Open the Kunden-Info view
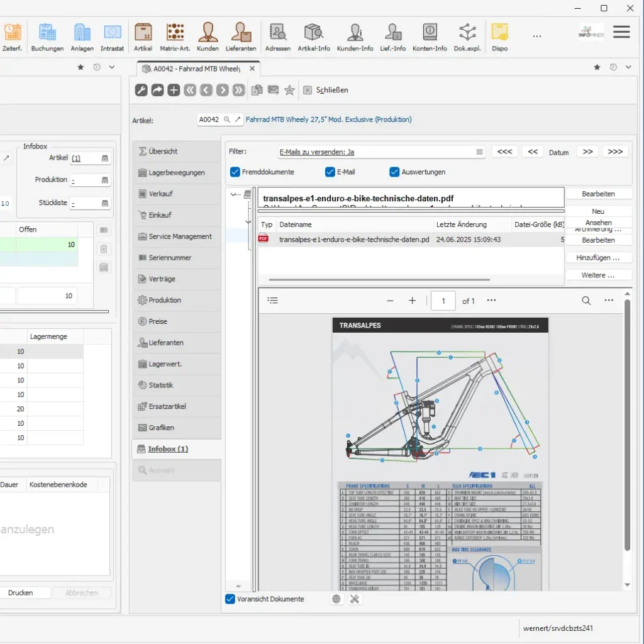The image size is (644, 644). click(x=355, y=37)
